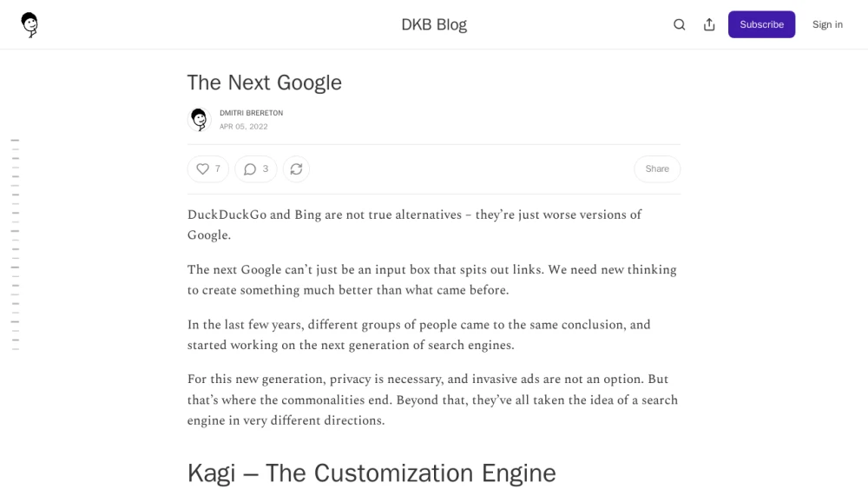This screenshot has width=868, height=489.
Task: Click the comment count number 3
Action: 265,169
